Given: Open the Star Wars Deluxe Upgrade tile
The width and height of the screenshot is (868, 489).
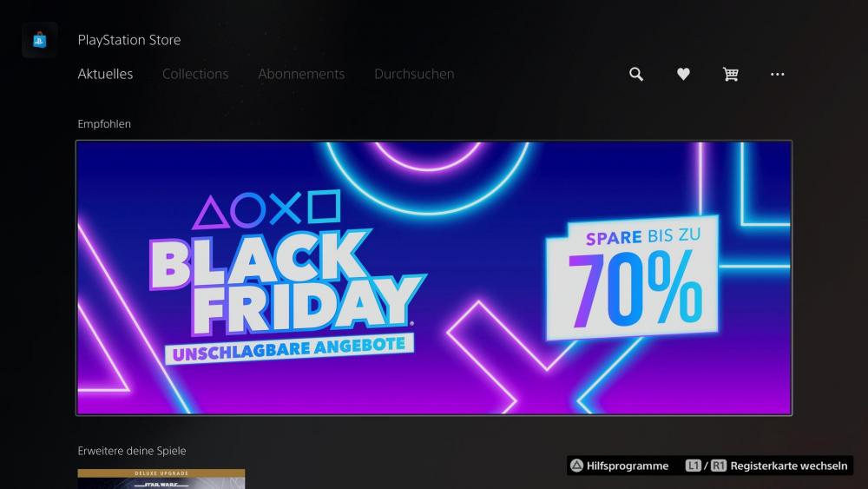Looking at the screenshot, I should (x=161, y=479).
